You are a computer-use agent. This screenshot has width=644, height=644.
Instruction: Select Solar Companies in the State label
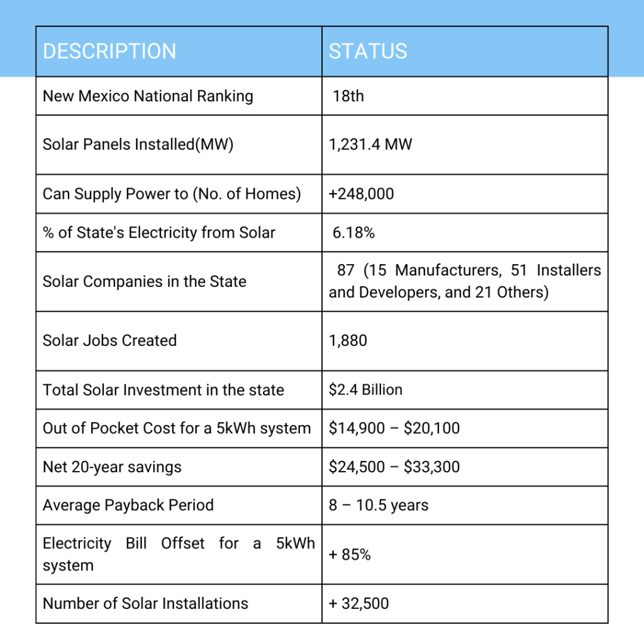(145, 282)
